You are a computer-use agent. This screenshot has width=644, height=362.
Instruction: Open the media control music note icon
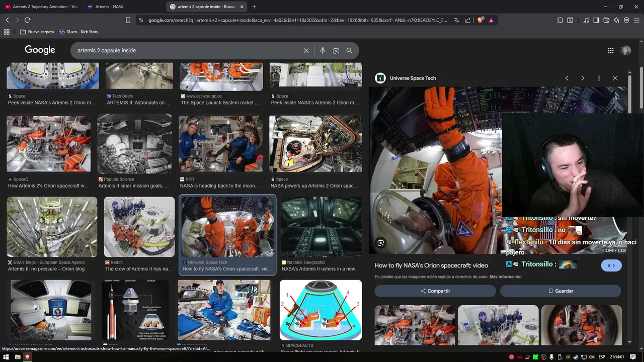click(586, 20)
